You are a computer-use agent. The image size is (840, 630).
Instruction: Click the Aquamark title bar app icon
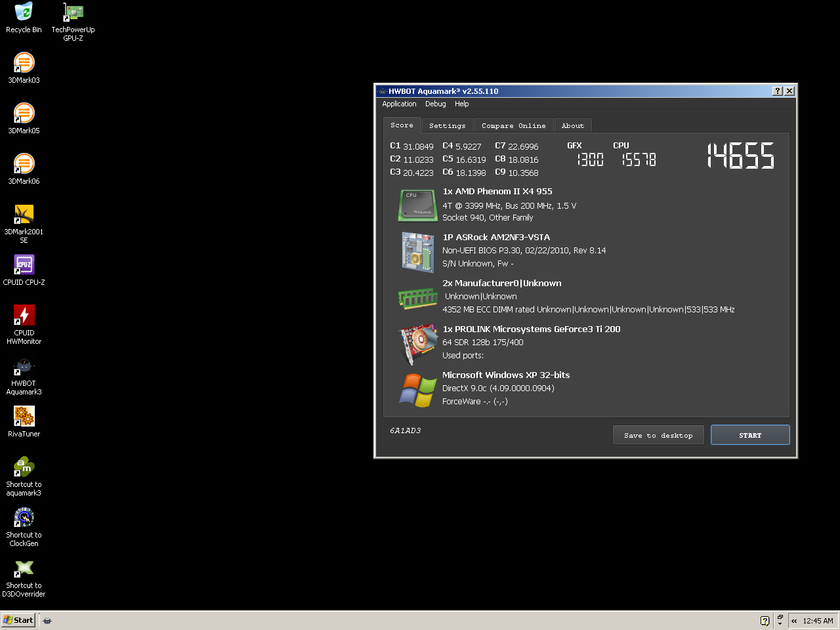tap(382, 91)
